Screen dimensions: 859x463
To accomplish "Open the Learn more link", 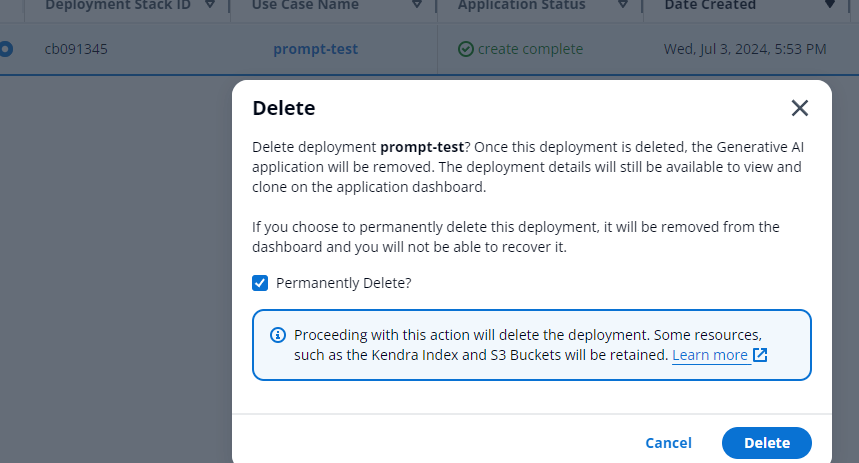I will tap(709, 355).
